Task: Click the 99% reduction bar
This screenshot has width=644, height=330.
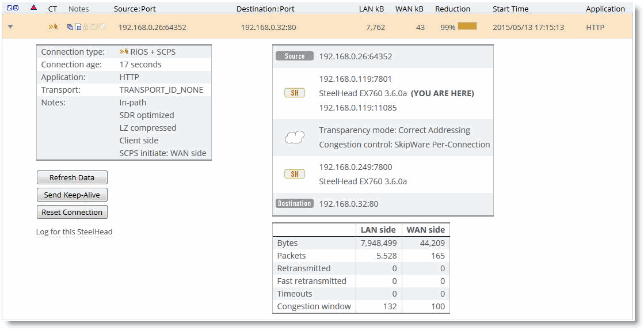Action: (x=467, y=26)
